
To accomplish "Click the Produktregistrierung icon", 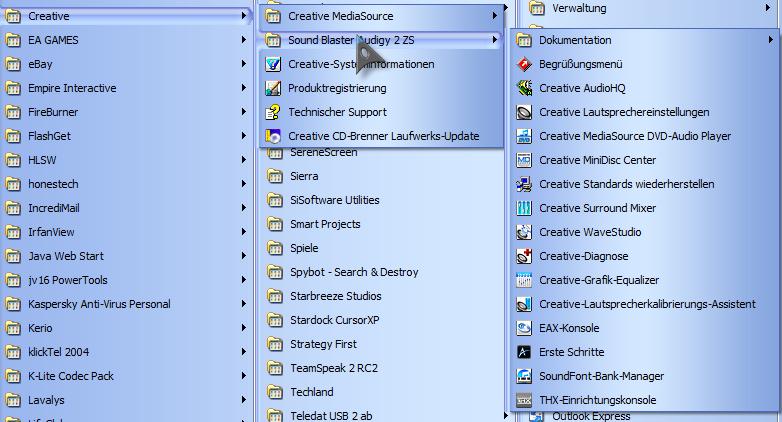I will click(273, 88).
